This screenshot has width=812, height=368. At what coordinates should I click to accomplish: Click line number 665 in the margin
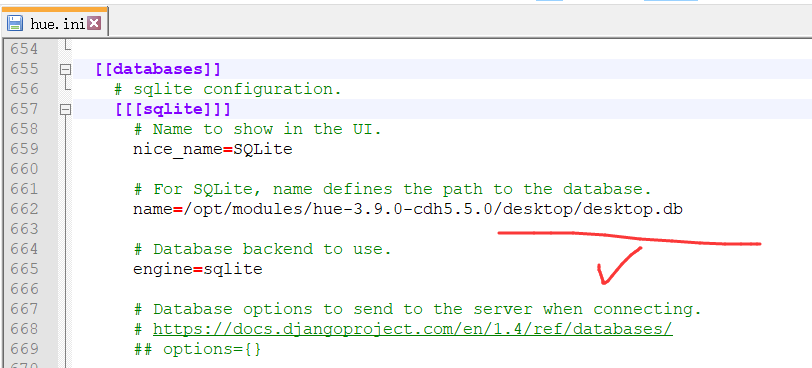[24, 269]
